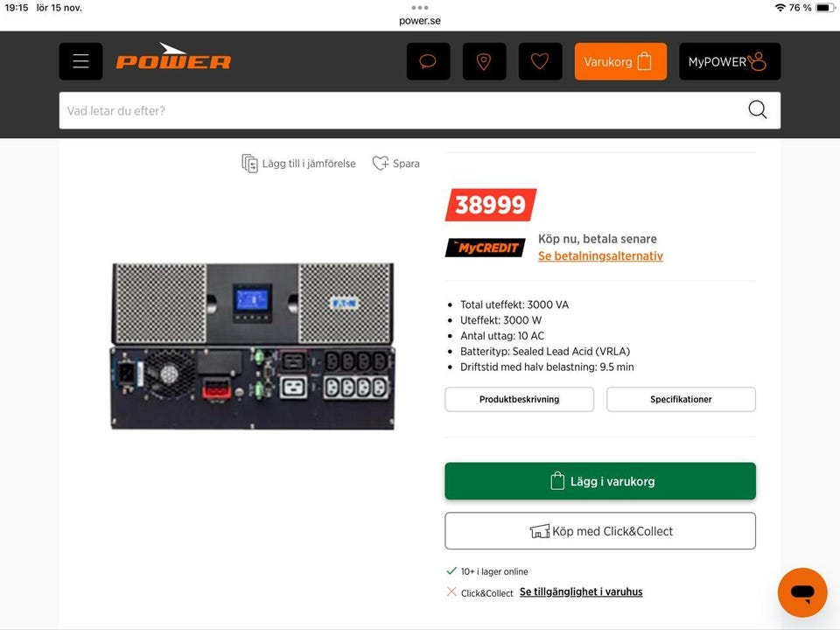Image resolution: width=840 pixels, height=630 pixels.
Task: Switch to the Specifikationer tab
Action: [x=681, y=399]
